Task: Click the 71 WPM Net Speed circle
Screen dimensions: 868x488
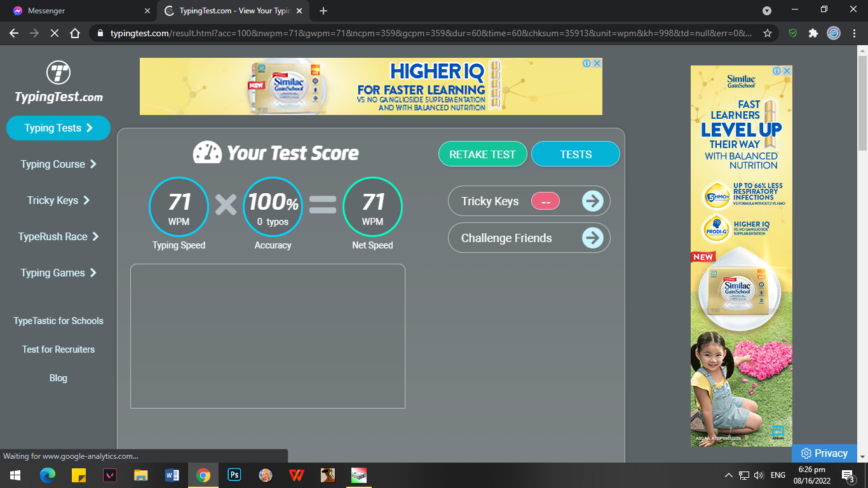Action: tap(372, 207)
